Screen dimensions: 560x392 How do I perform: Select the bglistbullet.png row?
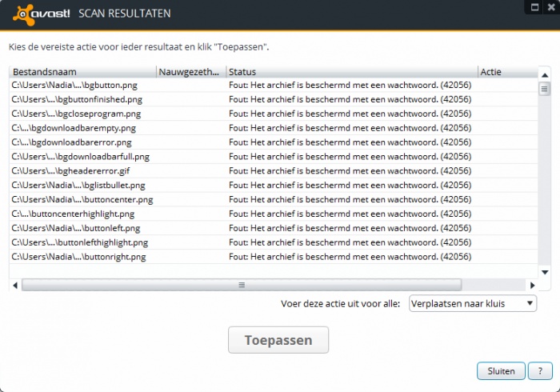[x=274, y=185]
